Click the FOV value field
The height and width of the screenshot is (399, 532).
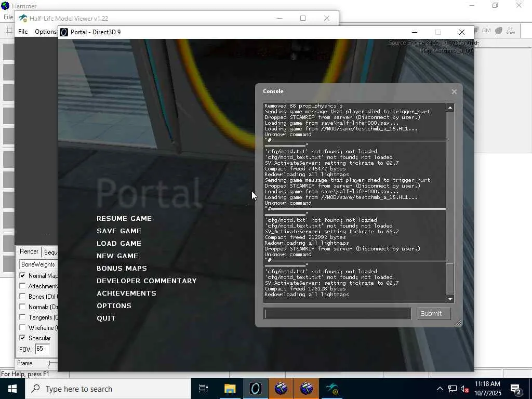[x=43, y=349]
